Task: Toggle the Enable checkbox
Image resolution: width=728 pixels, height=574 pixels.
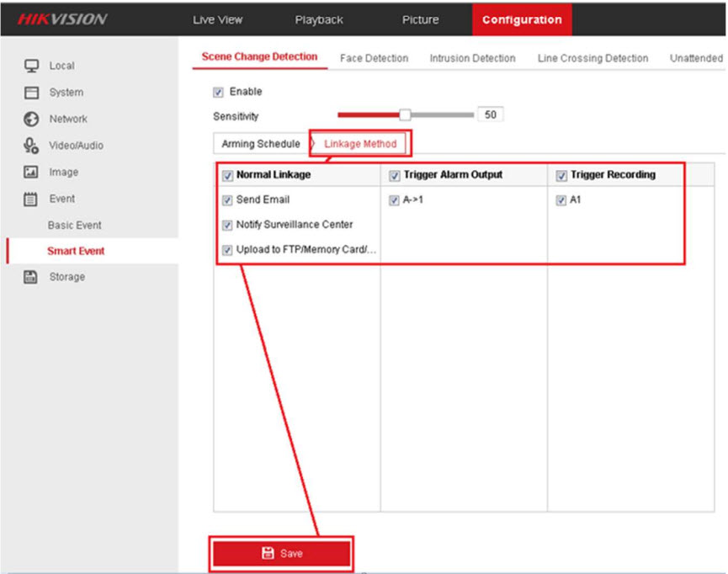Action: tap(219, 92)
